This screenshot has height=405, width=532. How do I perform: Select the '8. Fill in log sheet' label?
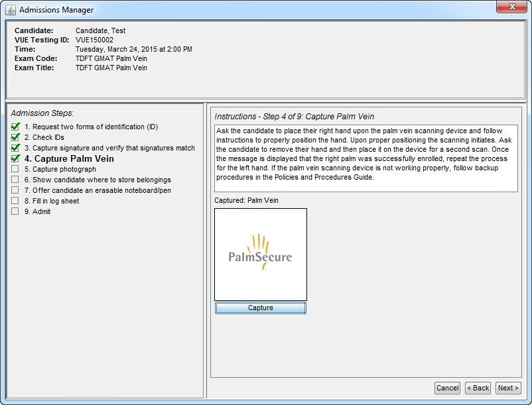[x=52, y=201]
